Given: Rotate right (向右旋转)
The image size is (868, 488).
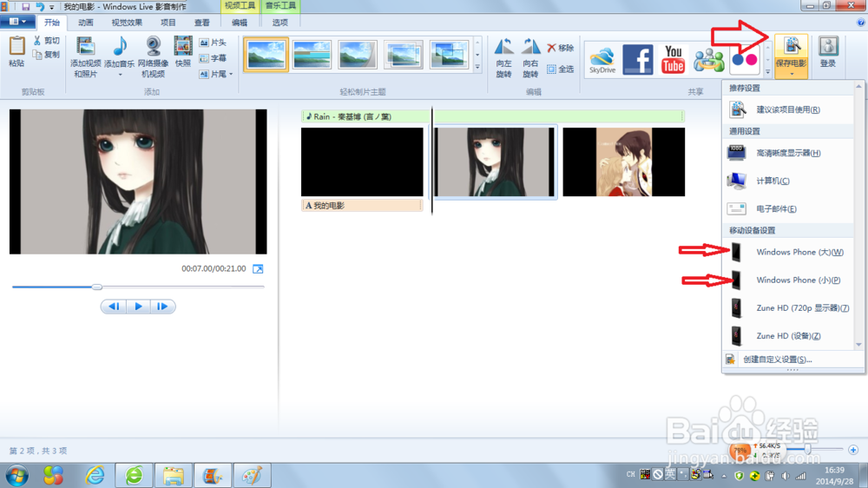Looking at the screenshot, I should click(x=530, y=57).
